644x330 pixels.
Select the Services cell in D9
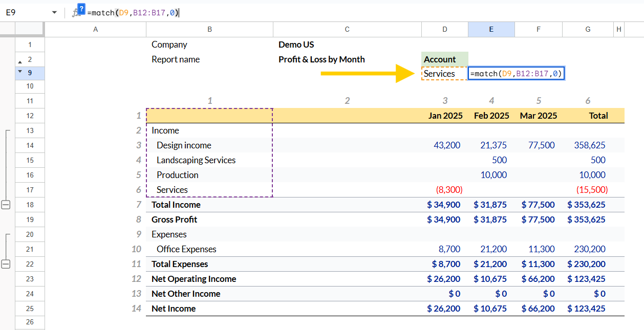tap(445, 74)
